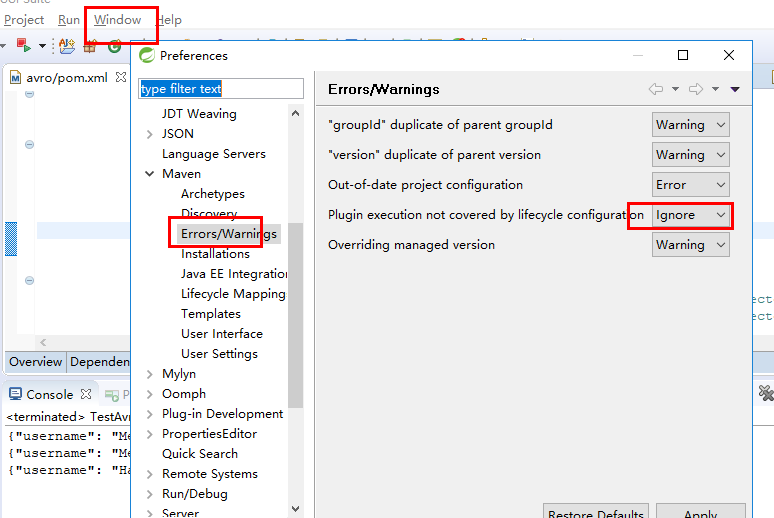This screenshot has width=774, height=518.
Task: Select Quick Search preference page
Action: (200, 454)
